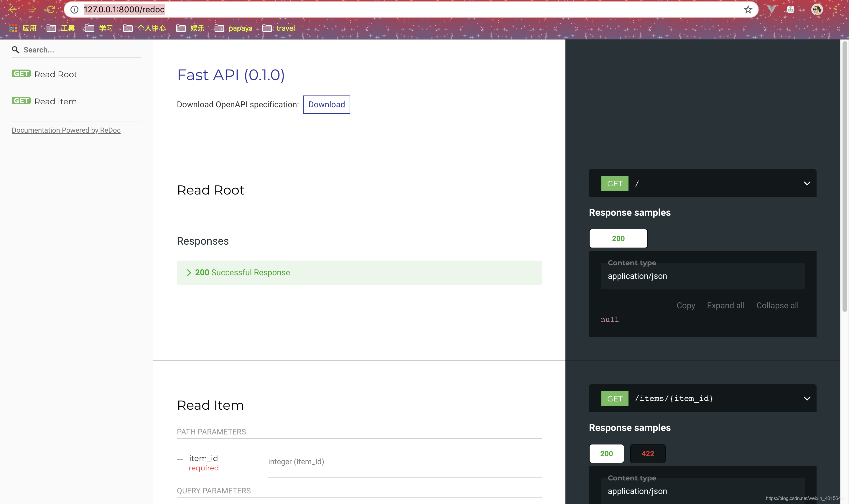Viewport: 849px width, 504px height.
Task: Open the Vue devtools extension icon
Action: point(771,9)
